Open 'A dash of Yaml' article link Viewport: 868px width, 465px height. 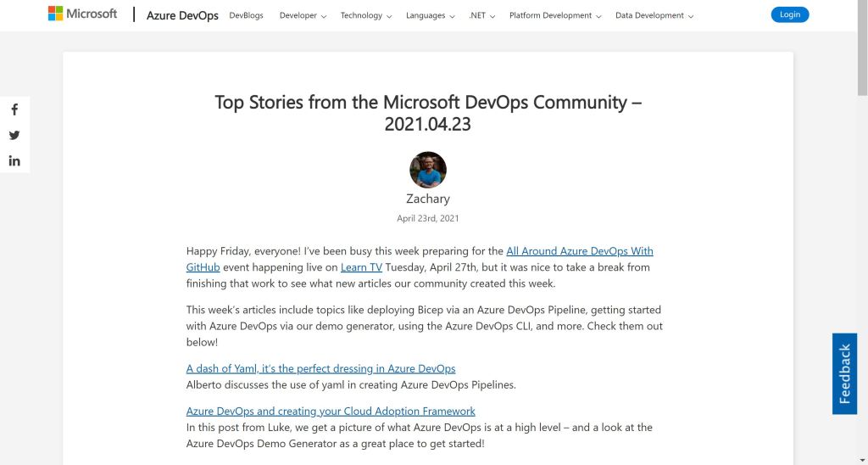[x=320, y=368]
